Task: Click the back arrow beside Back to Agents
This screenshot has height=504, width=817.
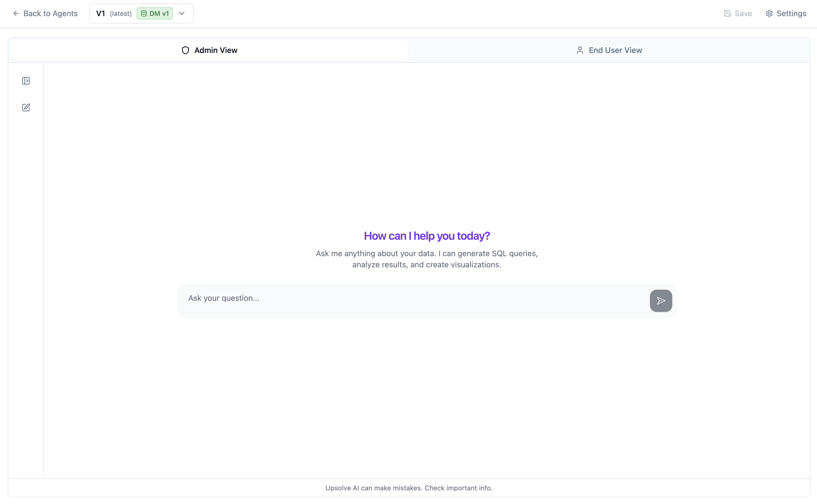Action: click(x=16, y=13)
